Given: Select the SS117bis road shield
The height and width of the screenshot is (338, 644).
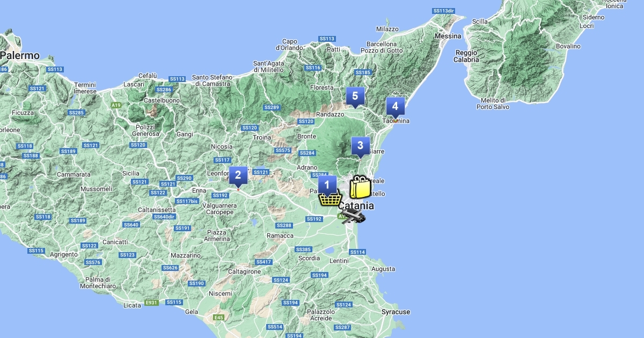Looking at the screenshot, I should 187,201.
